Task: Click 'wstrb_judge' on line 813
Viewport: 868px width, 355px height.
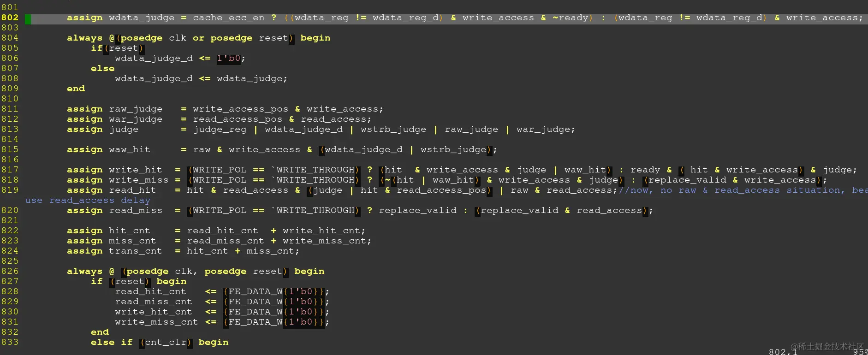Action: 393,129
